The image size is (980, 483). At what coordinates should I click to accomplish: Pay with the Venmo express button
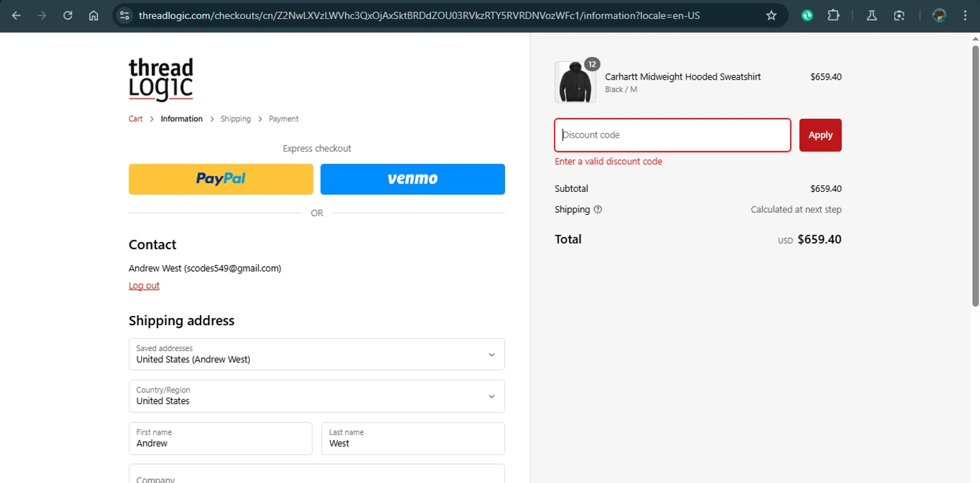(413, 179)
